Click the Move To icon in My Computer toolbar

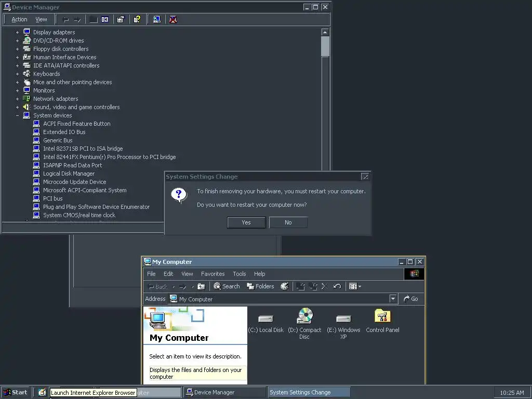[x=300, y=286]
